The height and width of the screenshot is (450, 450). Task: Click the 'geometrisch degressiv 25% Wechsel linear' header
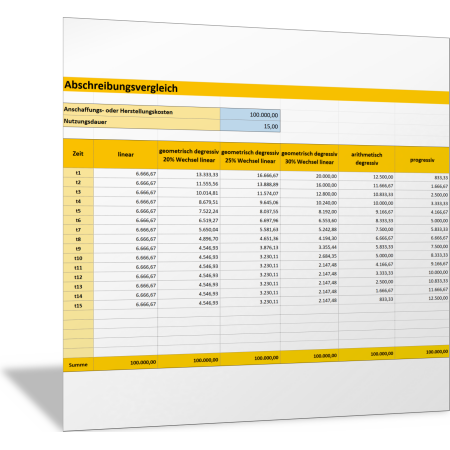[250, 157]
